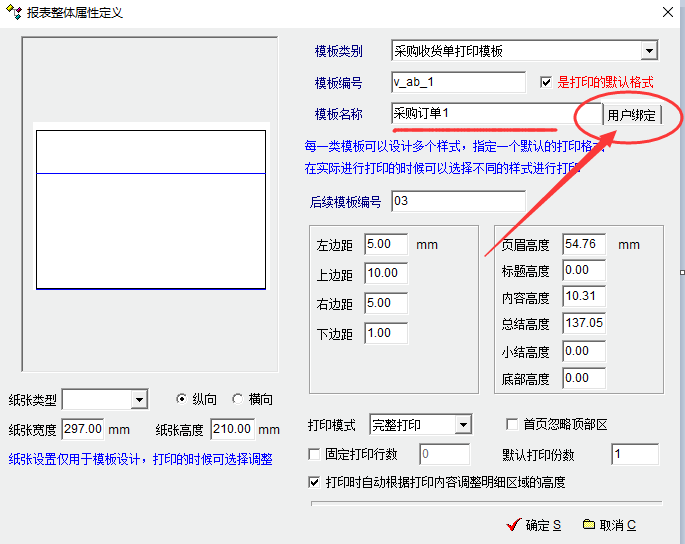
Task: Click the app icon in title bar
Action: pyautogui.click(x=13, y=13)
